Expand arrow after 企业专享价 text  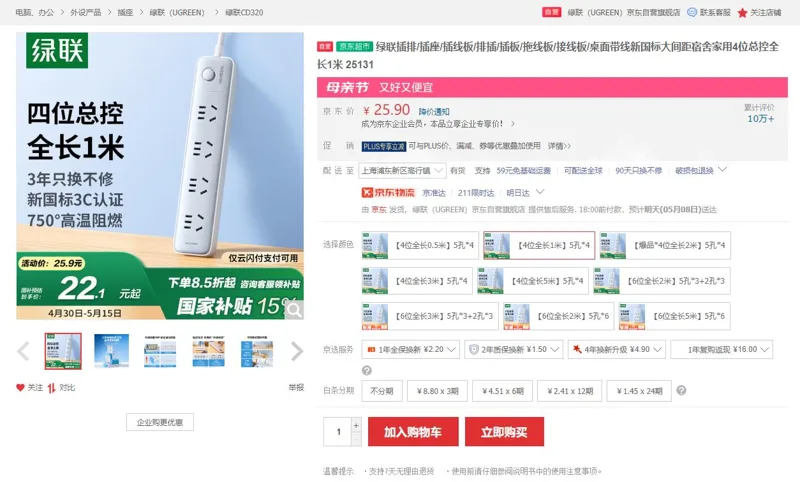click(x=513, y=124)
